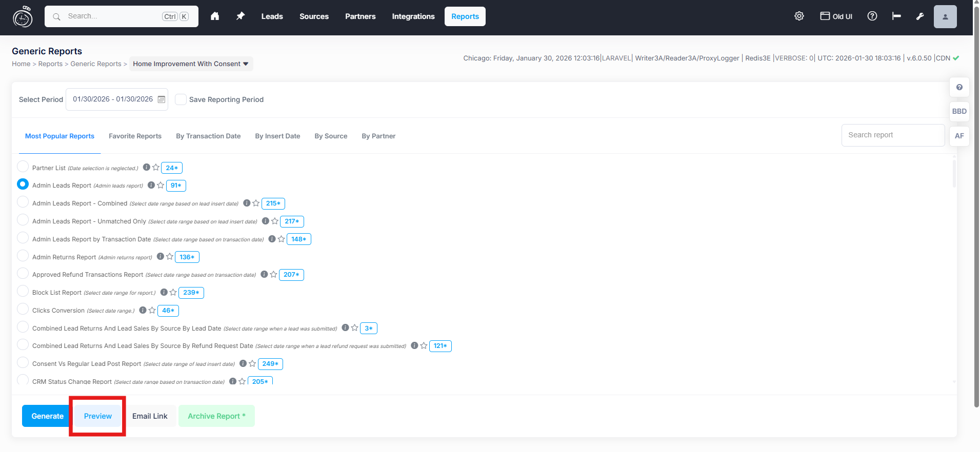This screenshot has height=452, width=980.
Task: Open settings gear icon in header
Action: tap(799, 16)
